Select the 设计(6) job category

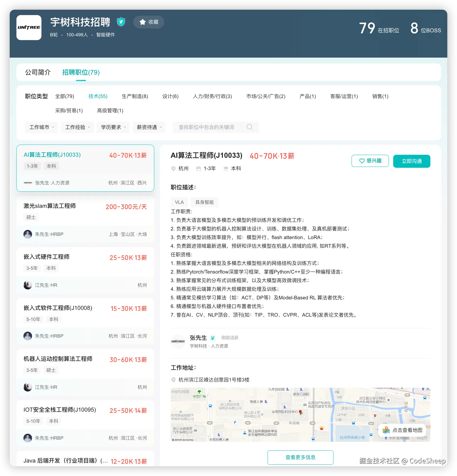click(x=170, y=96)
